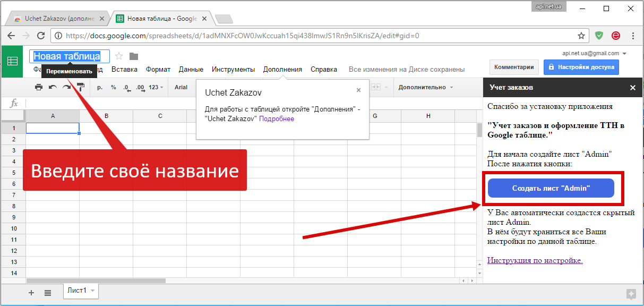Viewport: 644px width, 306px height.
Task: Click the Google Sheets home icon
Action: (x=12, y=62)
